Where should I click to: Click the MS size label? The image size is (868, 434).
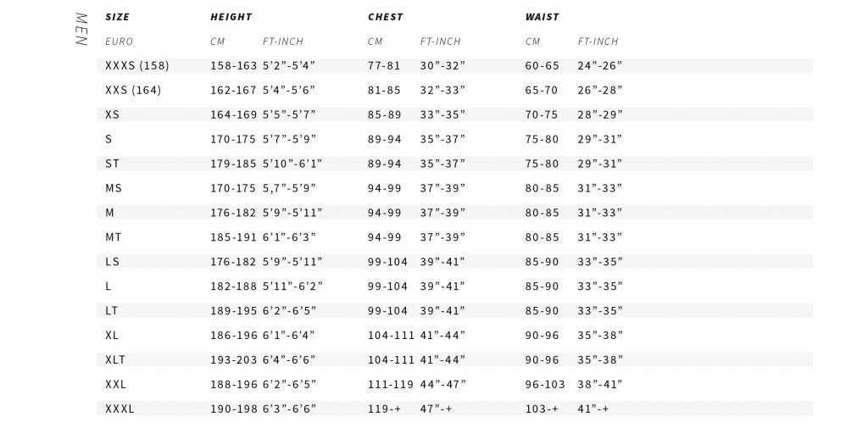point(114,188)
